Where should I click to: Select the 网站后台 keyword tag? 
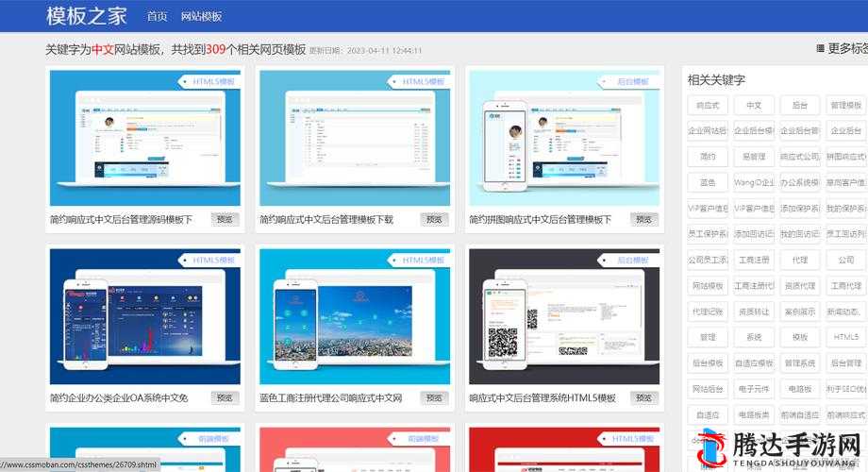click(708, 389)
